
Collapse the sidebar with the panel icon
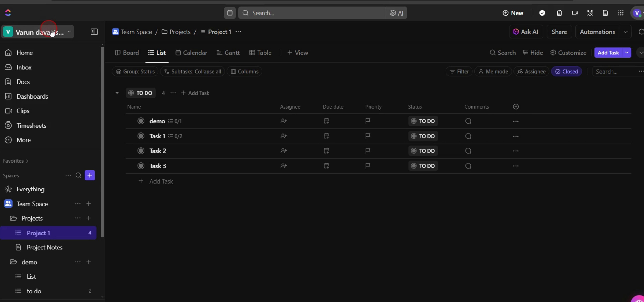(94, 32)
